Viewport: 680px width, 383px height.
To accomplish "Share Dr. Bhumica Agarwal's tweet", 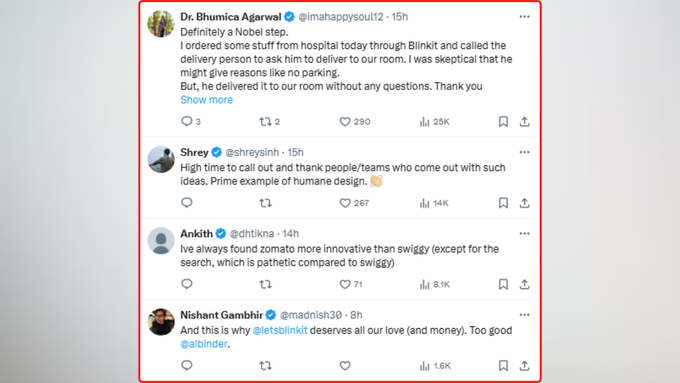I will coord(524,122).
